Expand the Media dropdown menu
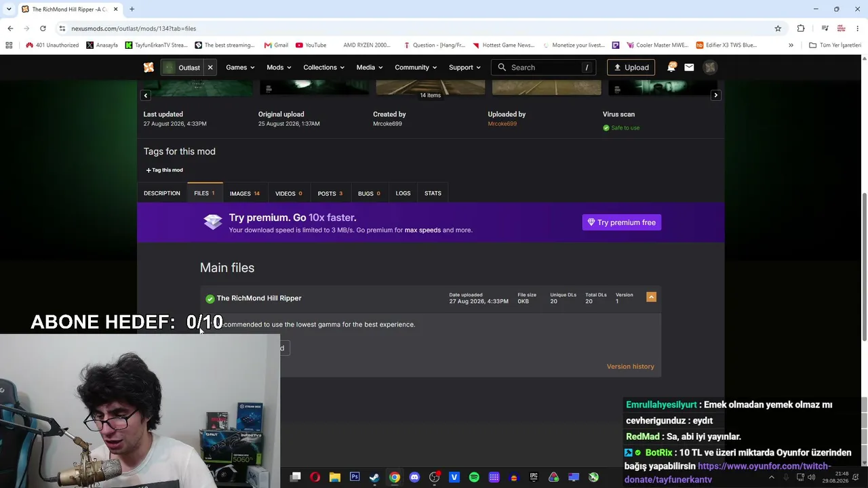868x488 pixels. click(370, 67)
